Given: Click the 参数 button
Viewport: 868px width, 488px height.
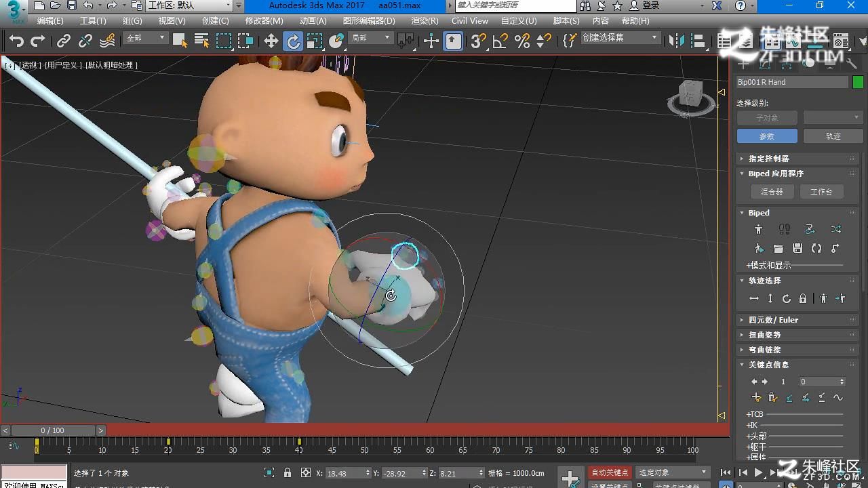Looking at the screenshot, I should coord(767,136).
